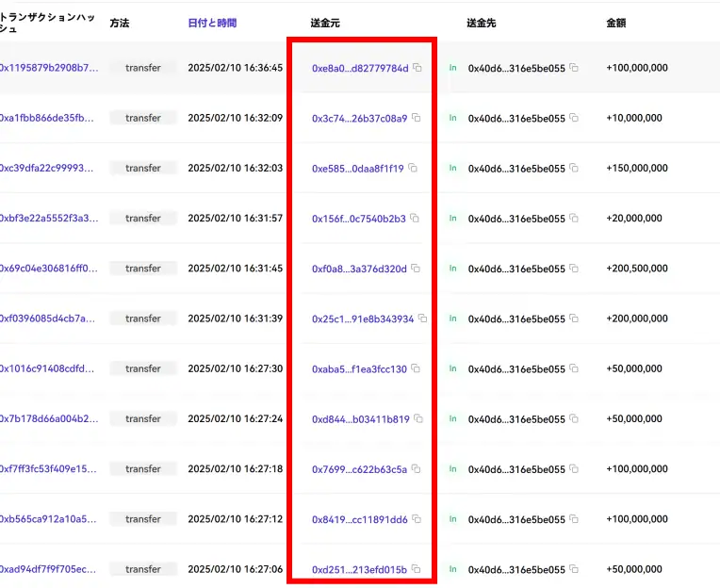
Task: Copy sender address 0xaba5...f1ea3fcc130
Action: [416, 368]
